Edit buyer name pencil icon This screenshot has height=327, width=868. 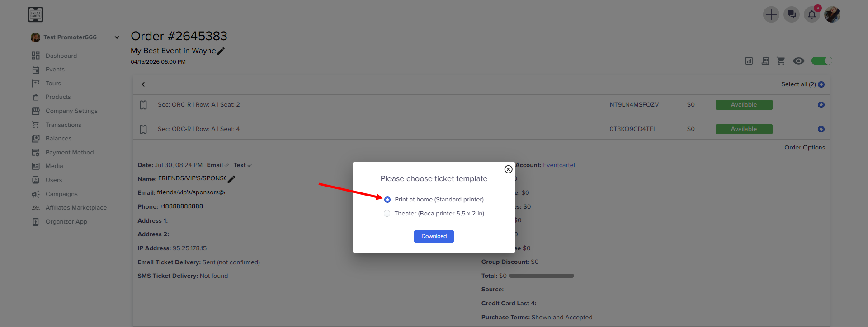[231, 179]
